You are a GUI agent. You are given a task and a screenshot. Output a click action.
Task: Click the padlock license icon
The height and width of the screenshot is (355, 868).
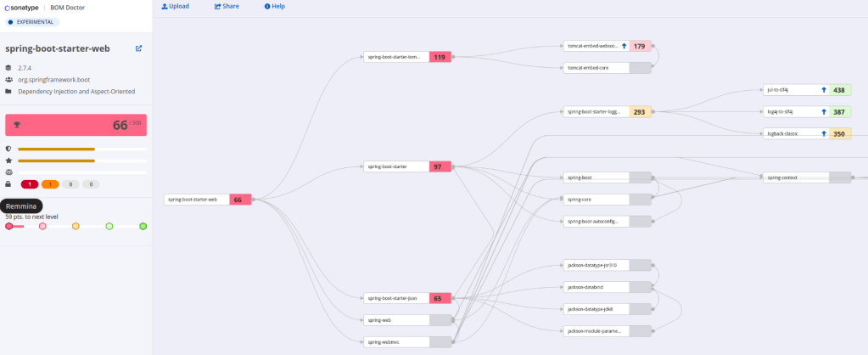pos(8,183)
